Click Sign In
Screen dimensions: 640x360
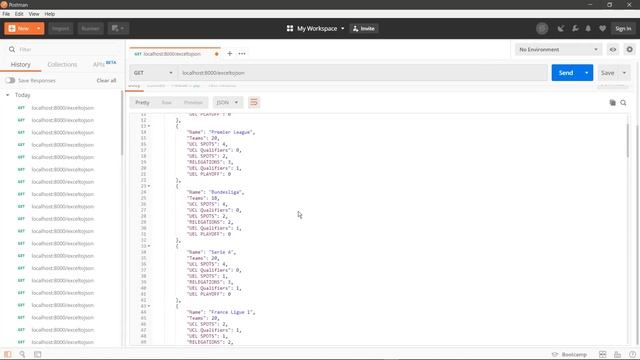623,29
